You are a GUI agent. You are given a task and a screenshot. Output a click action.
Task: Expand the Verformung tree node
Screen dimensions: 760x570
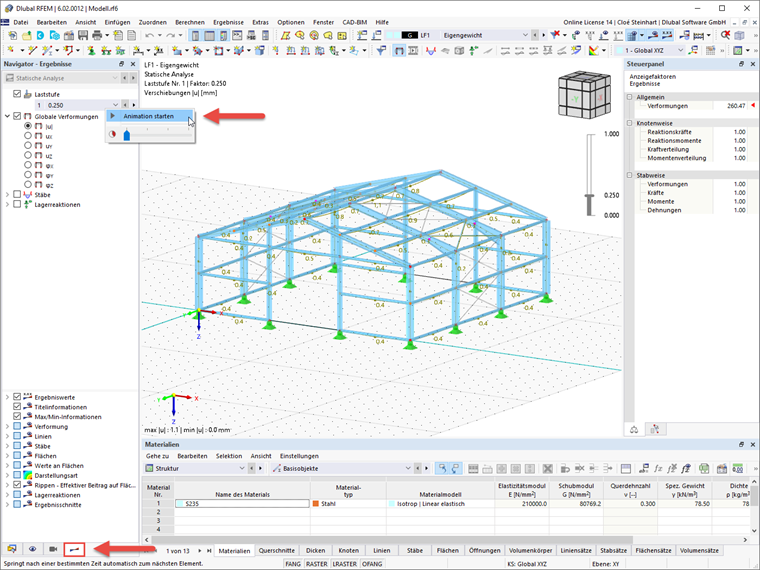point(7,427)
